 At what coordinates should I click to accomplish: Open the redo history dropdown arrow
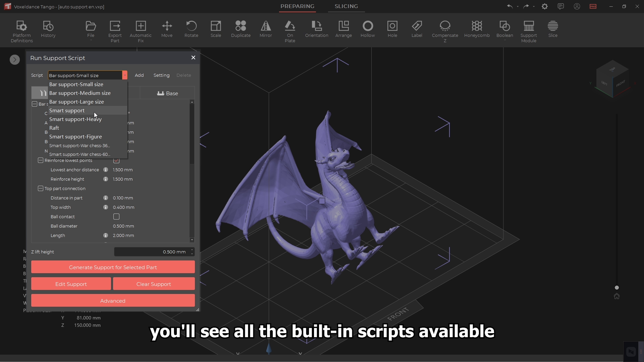point(534,6)
